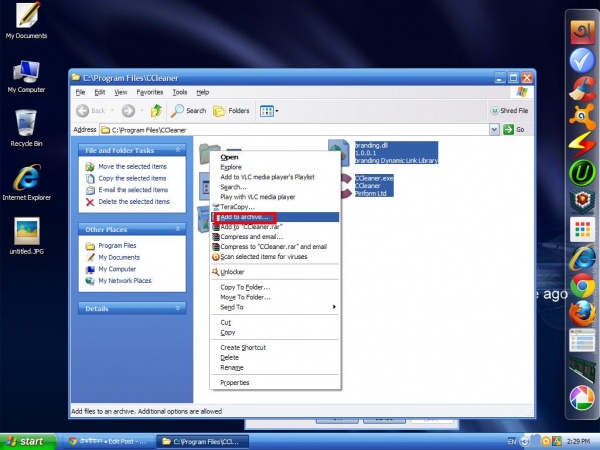Screen dimensions: 600x450
Task: Click the lightning bolt dock icon
Action: [582, 144]
